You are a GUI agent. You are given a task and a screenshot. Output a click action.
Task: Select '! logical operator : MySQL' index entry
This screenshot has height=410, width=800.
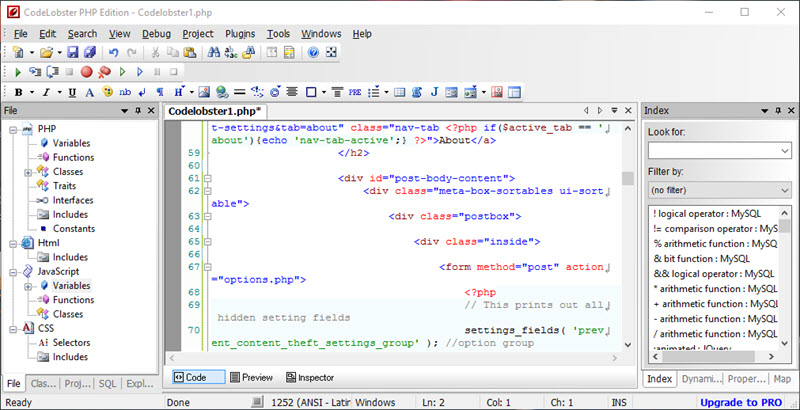pos(707,213)
